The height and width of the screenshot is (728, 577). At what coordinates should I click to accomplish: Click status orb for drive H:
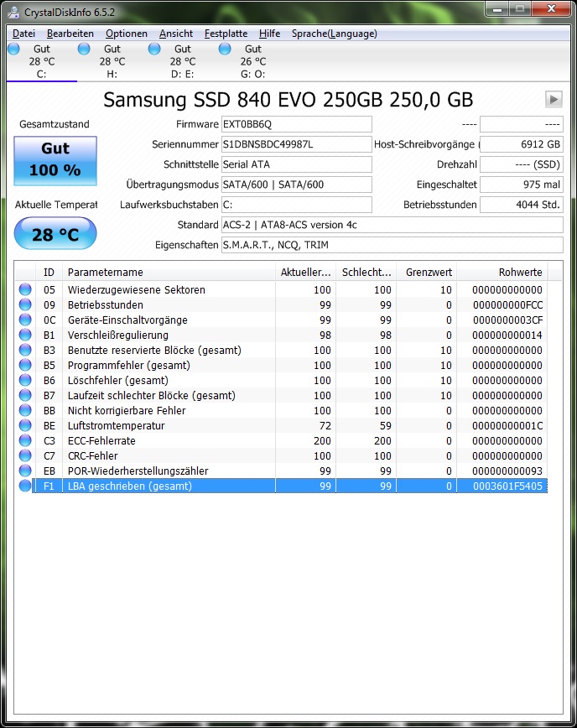[x=84, y=49]
